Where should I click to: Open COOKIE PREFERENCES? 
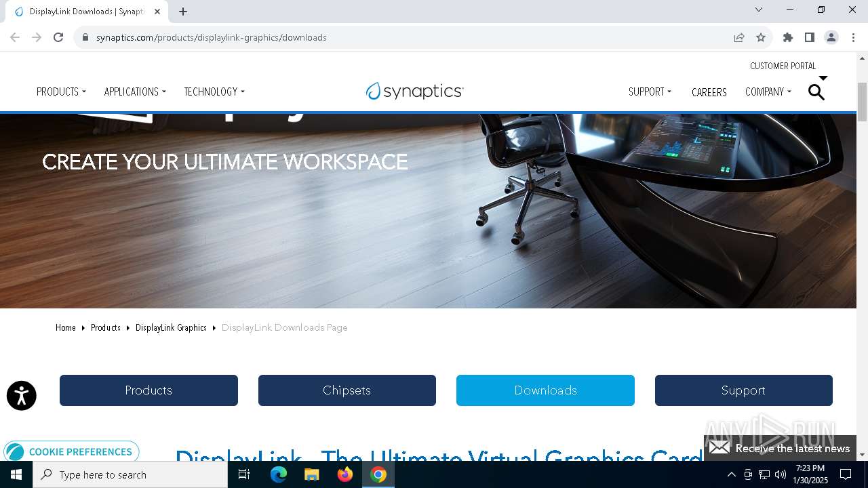click(71, 452)
